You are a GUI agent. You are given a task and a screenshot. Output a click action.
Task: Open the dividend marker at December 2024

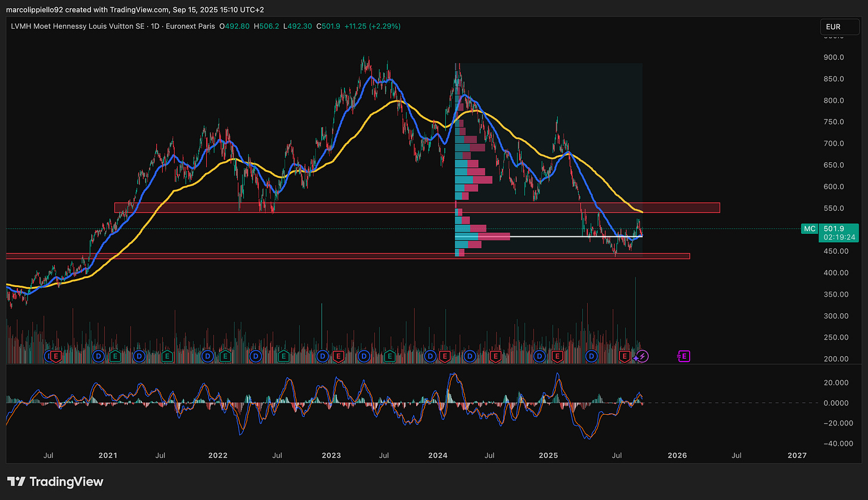click(x=539, y=356)
